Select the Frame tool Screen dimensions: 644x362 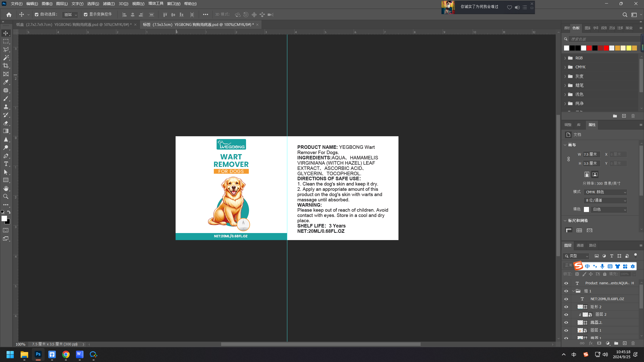6,74
